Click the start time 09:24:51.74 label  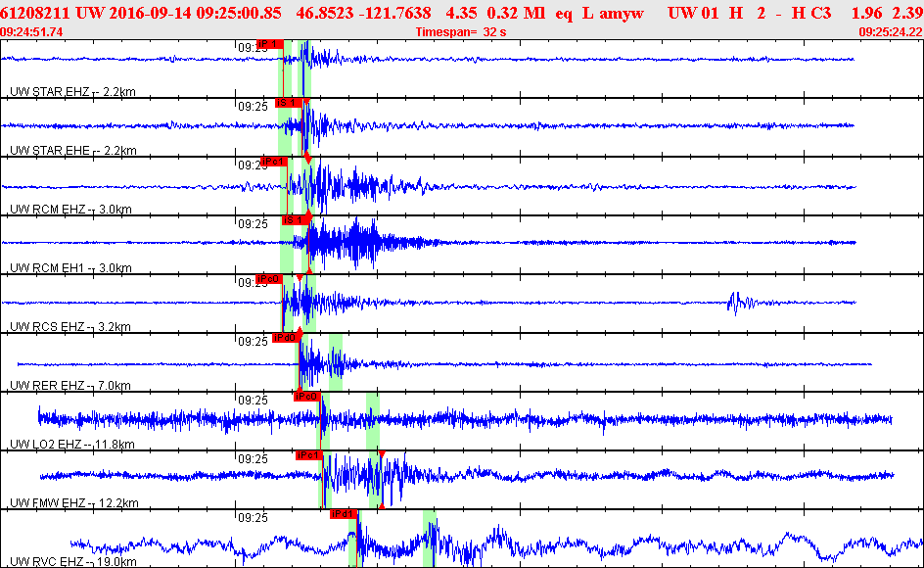point(32,32)
